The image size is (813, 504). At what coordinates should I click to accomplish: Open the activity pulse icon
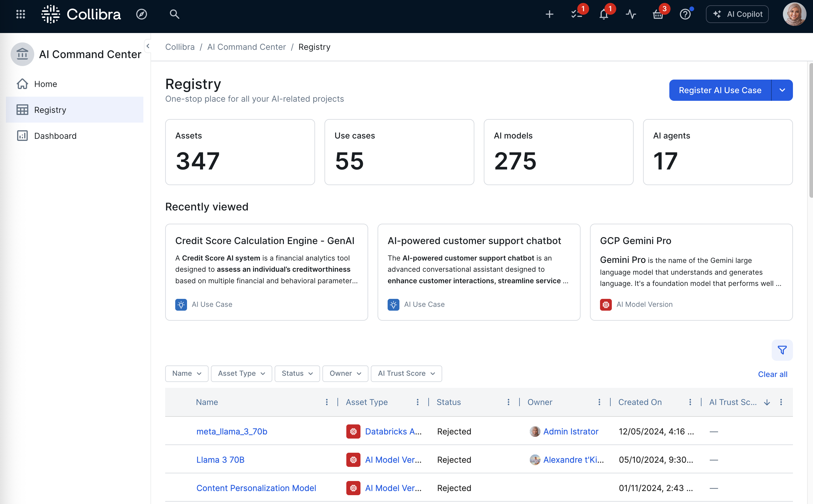(x=631, y=14)
